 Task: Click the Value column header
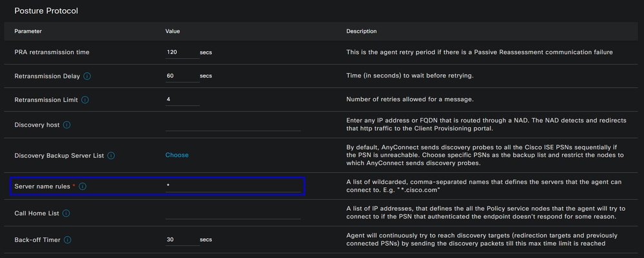tap(173, 31)
